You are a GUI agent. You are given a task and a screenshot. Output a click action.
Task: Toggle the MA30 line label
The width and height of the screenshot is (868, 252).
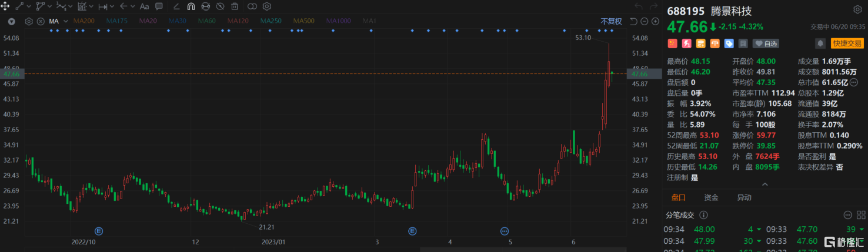tap(177, 21)
